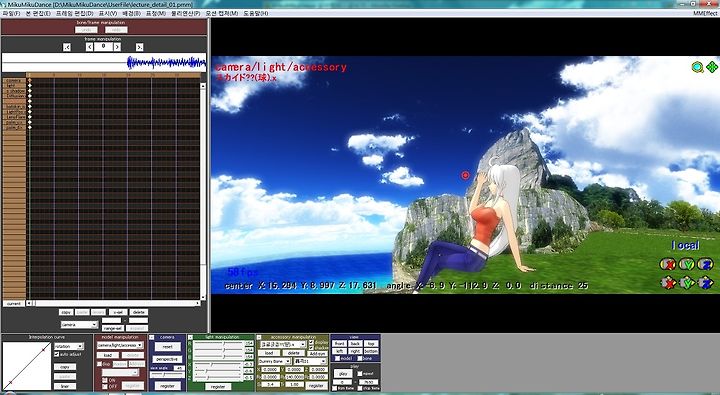Step forward one frame
720x395 pixels.
point(118,47)
